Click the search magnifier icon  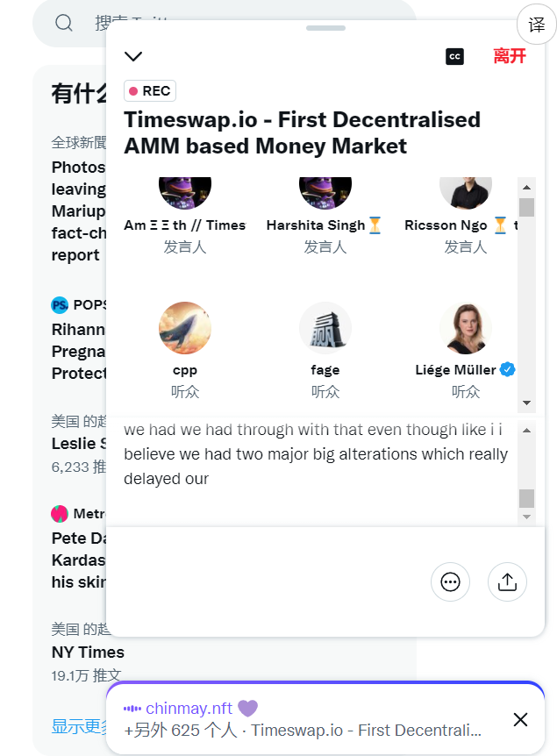tap(64, 23)
